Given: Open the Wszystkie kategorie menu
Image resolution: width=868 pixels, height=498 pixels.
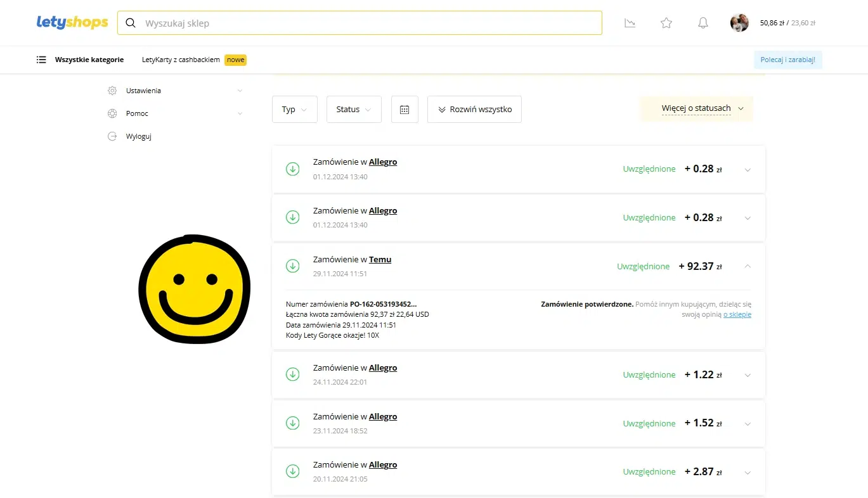Looking at the screenshot, I should click(x=80, y=60).
